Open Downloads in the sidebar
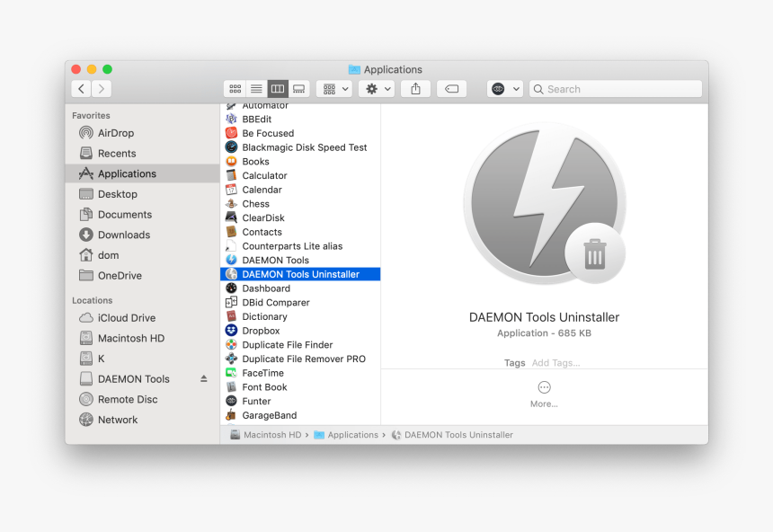This screenshot has height=532, width=773. pos(142,235)
